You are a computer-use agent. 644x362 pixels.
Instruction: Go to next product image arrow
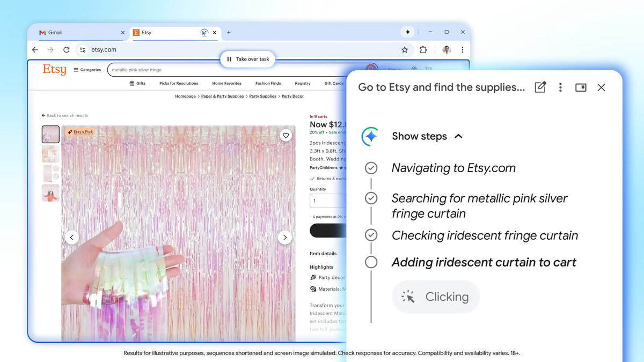[x=285, y=237]
